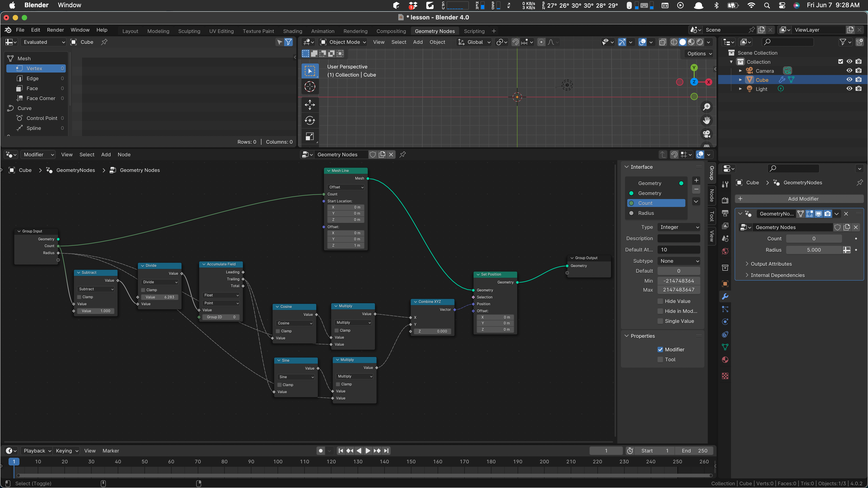
Task: Enable Clamp on the Divide node
Action: pyautogui.click(x=143, y=290)
